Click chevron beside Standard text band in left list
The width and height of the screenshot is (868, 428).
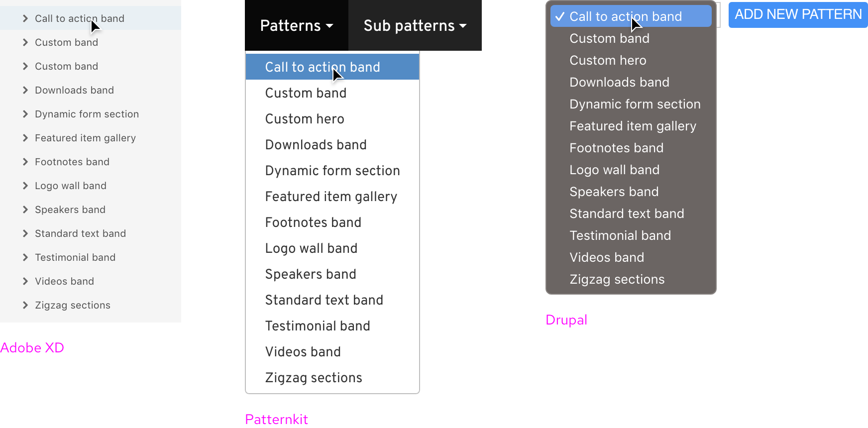point(25,233)
